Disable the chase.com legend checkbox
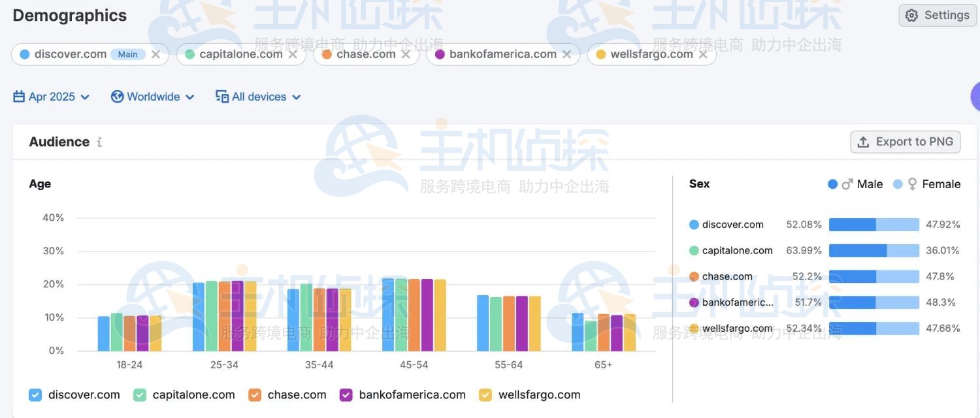Viewport: 980px width, 418px height. [253, 394]
